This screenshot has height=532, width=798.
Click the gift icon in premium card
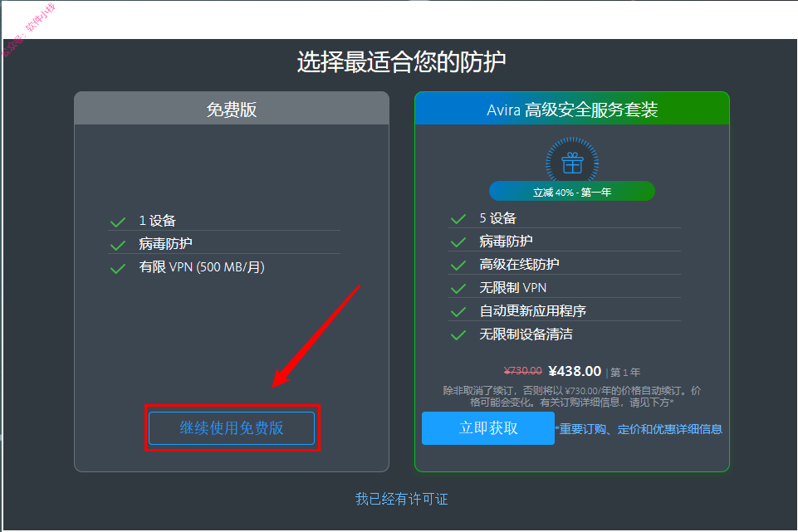tap(572, 164)
